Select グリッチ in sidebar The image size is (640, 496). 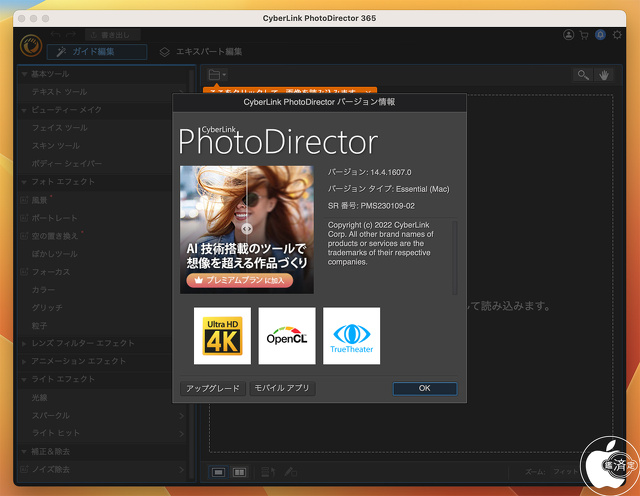pos(47,308)
